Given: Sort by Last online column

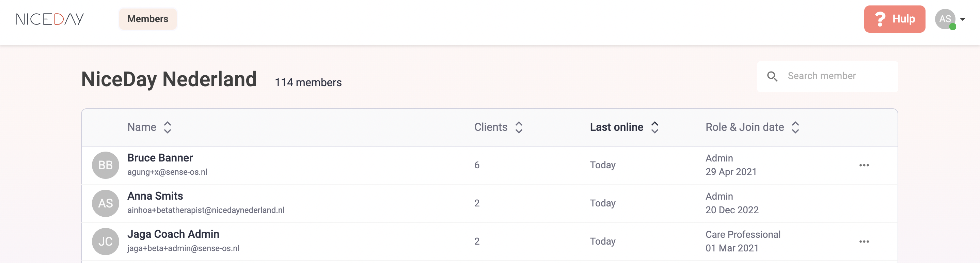Looking at the screenshot, I should click(655, 127).
